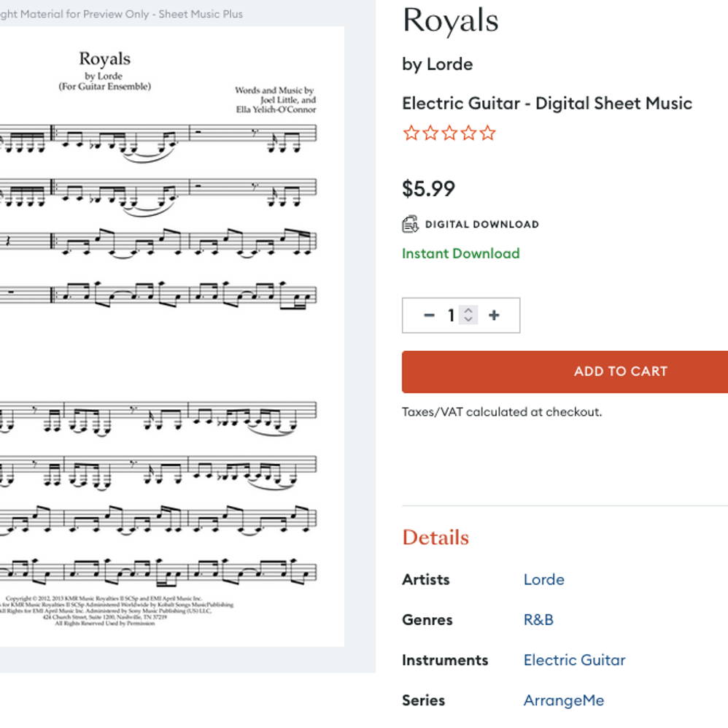This screenshot has height=728, width=728.
Task: Click the quantity spinner up arrow
Action: (468, 310)
